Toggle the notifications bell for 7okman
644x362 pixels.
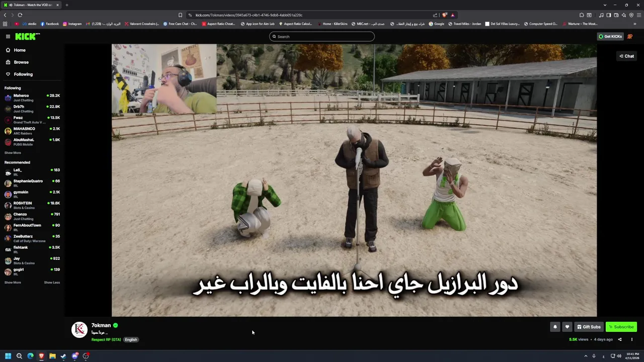tap(555, 327)
